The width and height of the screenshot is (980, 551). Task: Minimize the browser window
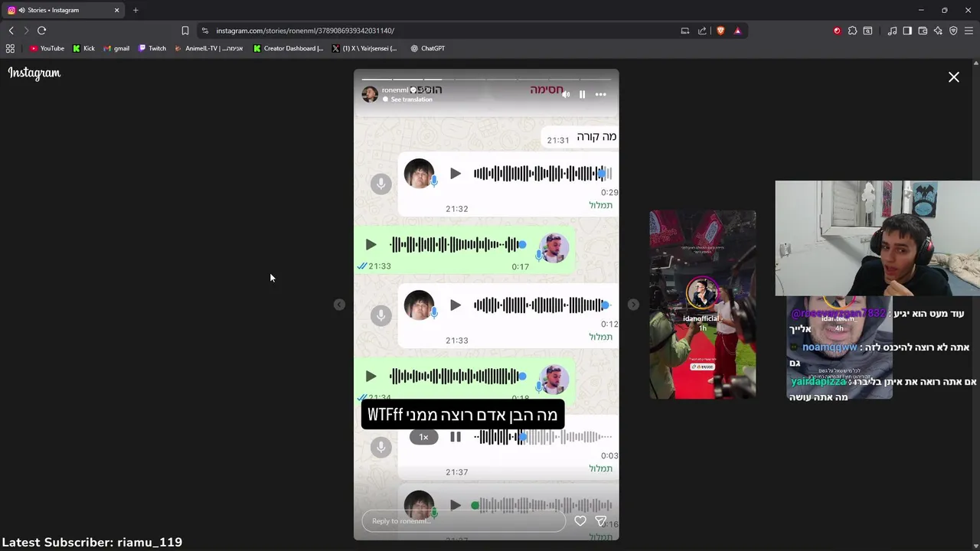point(921,10)
